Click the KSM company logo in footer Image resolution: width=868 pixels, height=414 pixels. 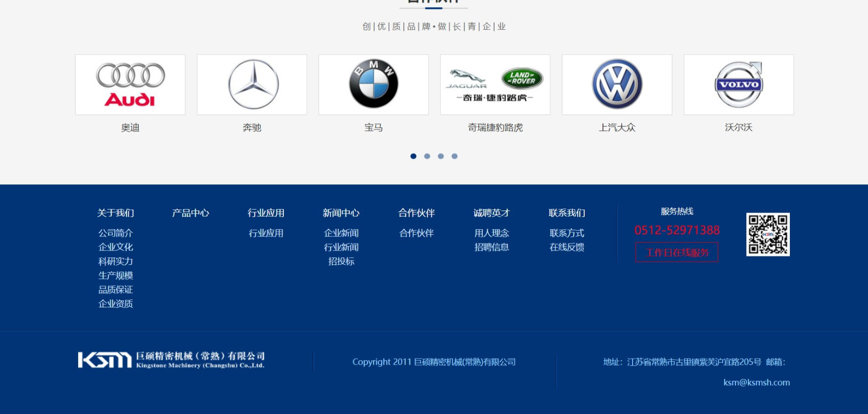tap(171, 360)
